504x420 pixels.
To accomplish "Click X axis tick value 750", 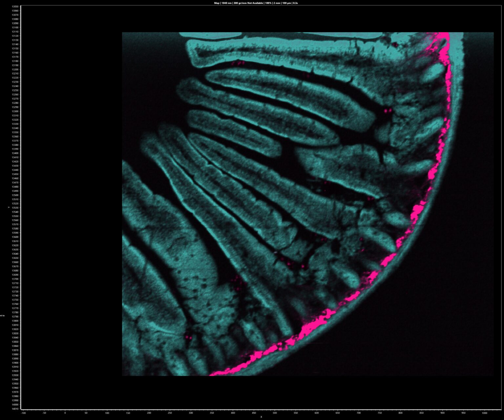I will pyautogui.click(x=380, y=413).
